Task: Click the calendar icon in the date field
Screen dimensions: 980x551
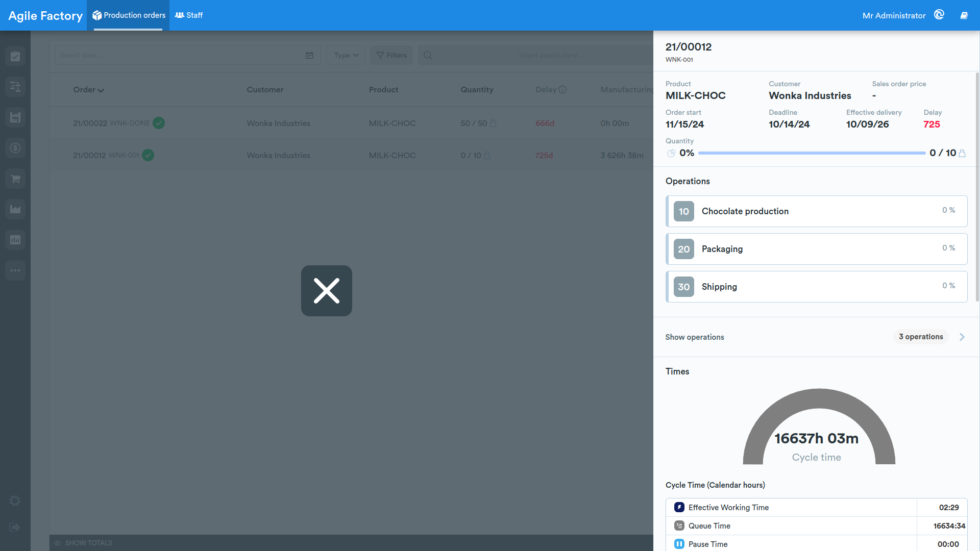Action: (309, 56)
